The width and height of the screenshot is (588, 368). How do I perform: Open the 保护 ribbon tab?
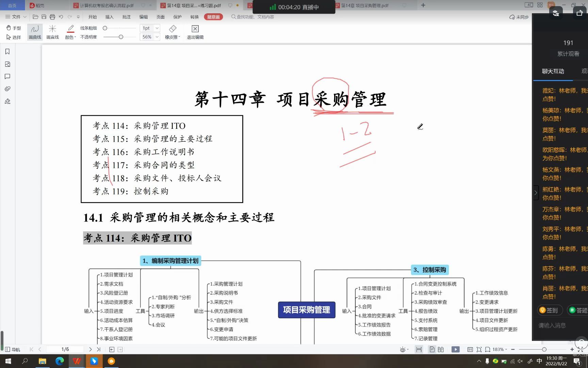tap(178, 17)
